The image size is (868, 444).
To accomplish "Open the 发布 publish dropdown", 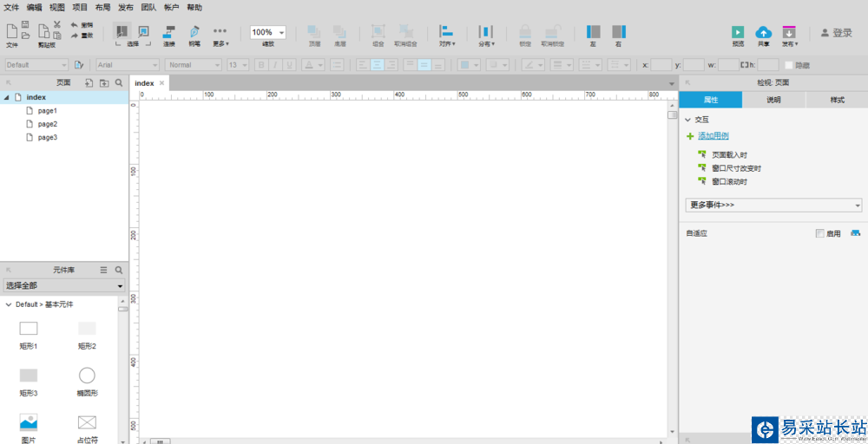I will click(789, 36).
